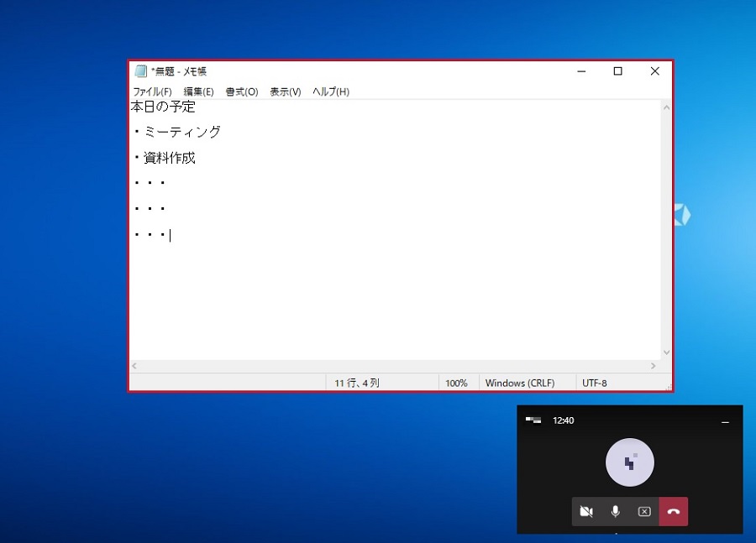
Task: Close the Notepad window
Action: (654, 71)
